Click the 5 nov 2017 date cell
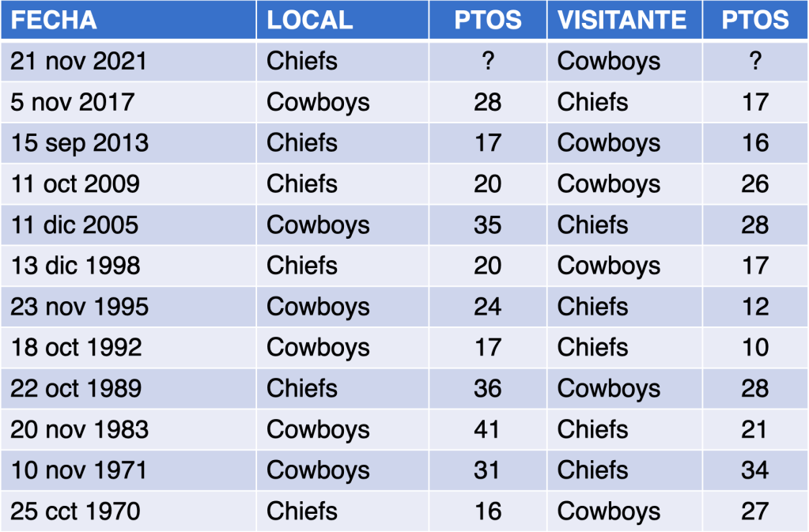Image resolution: width=809 pixels, height=532 pixels. (73, 103)
